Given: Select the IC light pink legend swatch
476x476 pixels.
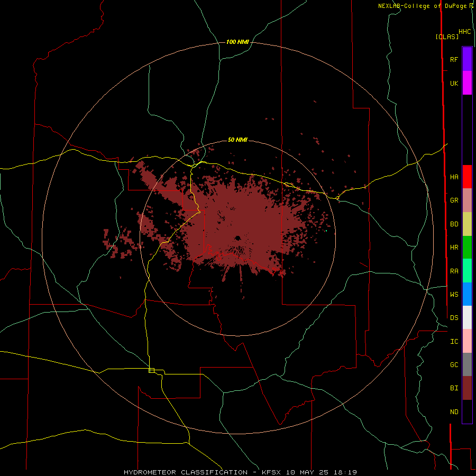Looking at the screenshot, I should pos(467,341).
